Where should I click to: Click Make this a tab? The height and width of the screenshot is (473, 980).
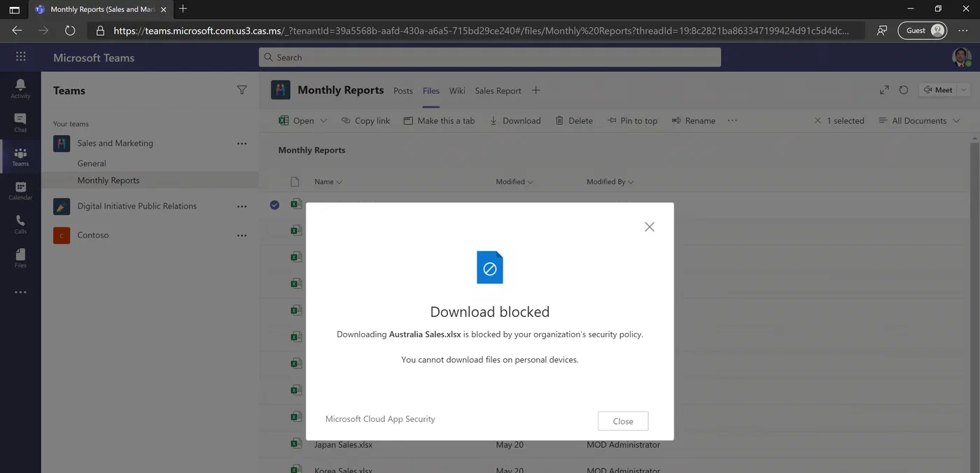(439, 121)
